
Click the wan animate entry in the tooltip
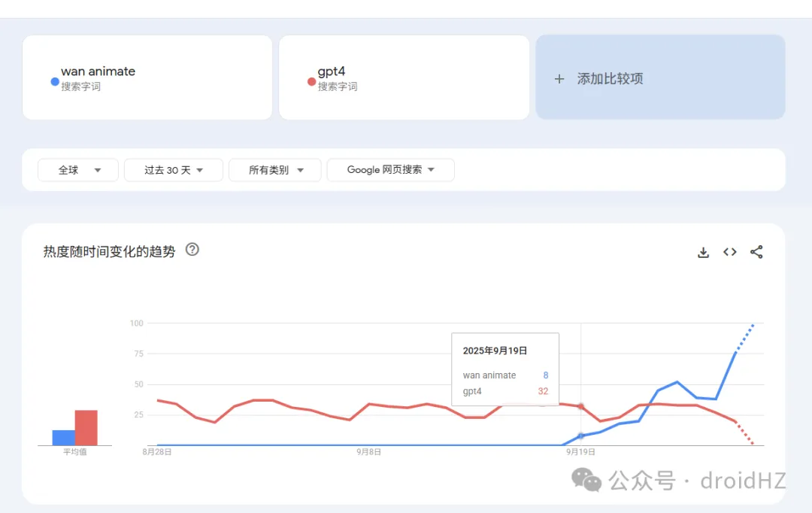coord(489,375)
